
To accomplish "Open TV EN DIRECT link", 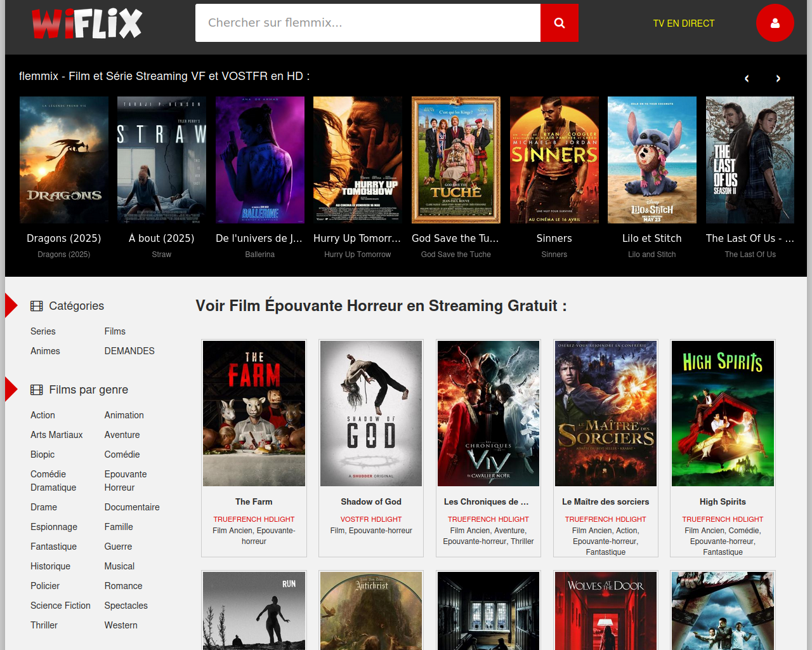I will pos(684,23).
